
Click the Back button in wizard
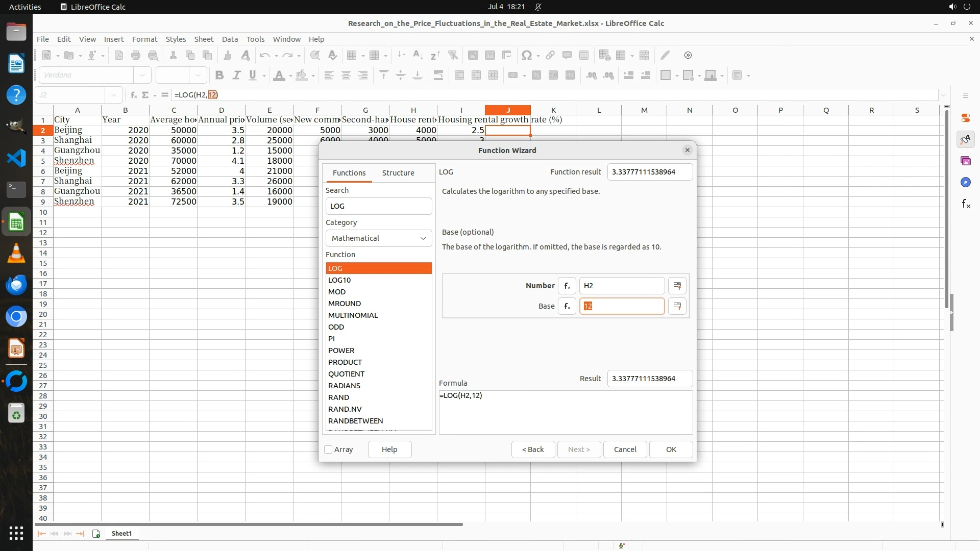click(x=533, y=449)
